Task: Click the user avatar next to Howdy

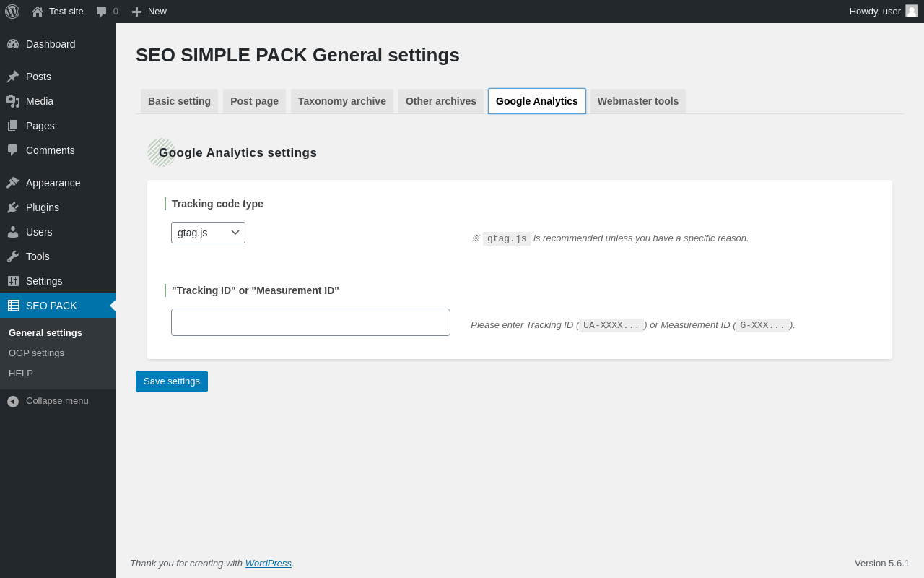Action: tap(912, 11)
